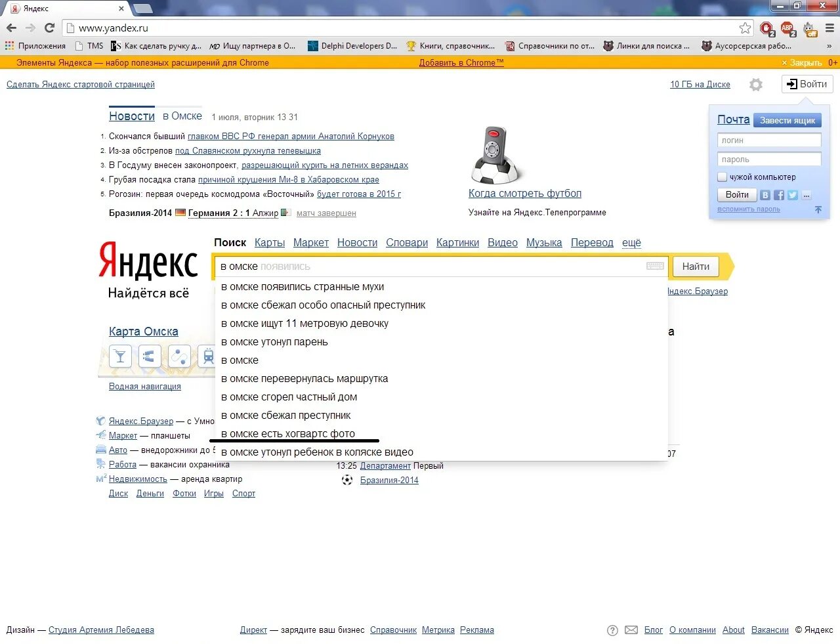Open 'Студия Артемия Лебедева' footer link
Image resolution: width=840 pixels, height=644 pixels.
(x=101, y=630)
